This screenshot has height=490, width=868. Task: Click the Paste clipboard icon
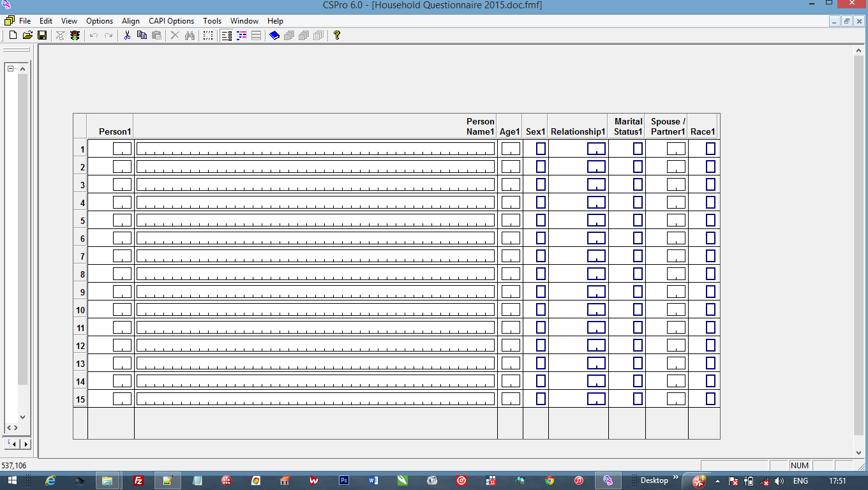[156, 35]
